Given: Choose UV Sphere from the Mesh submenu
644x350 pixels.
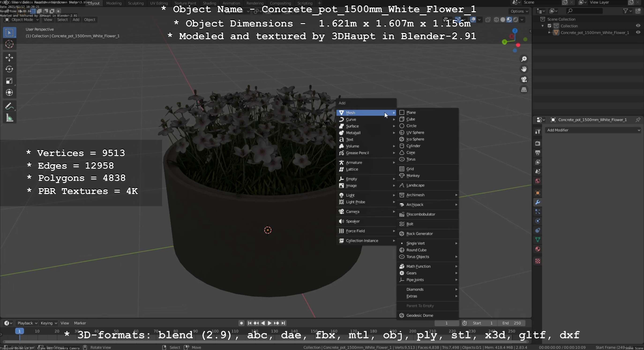Looking at the screenshot, I should 428,132.
